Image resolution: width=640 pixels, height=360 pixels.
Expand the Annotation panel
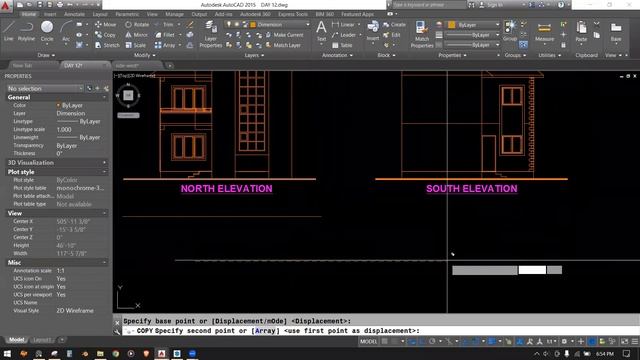click(x=337, y=55)
